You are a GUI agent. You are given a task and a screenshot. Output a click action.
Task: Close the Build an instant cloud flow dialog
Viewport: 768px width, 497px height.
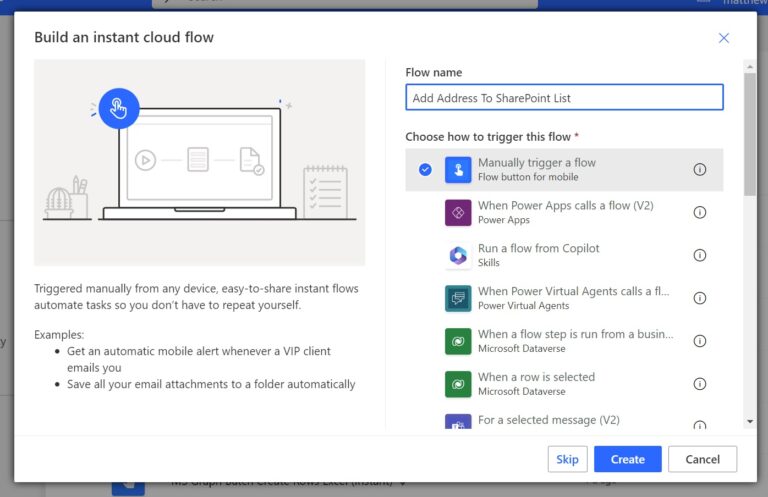724,38
